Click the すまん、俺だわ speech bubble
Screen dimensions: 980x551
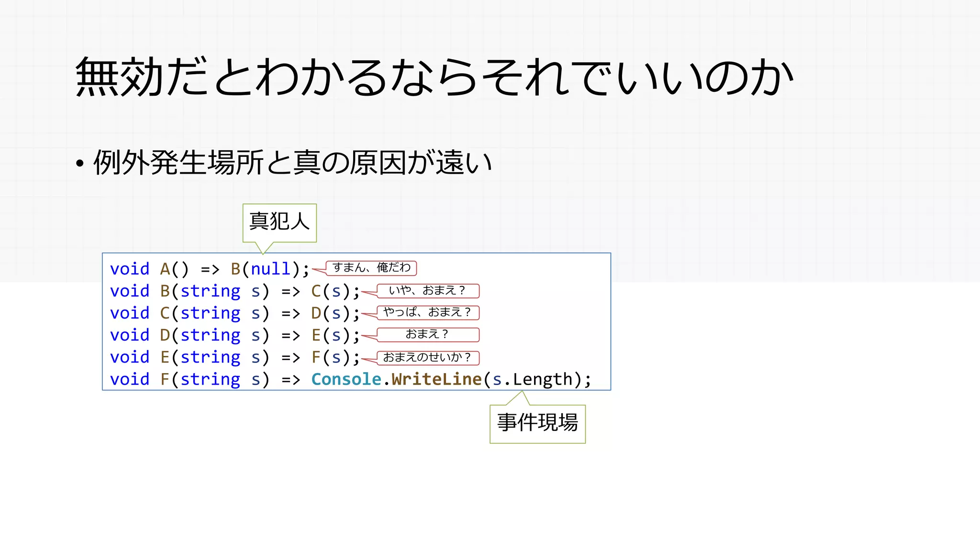371,268
